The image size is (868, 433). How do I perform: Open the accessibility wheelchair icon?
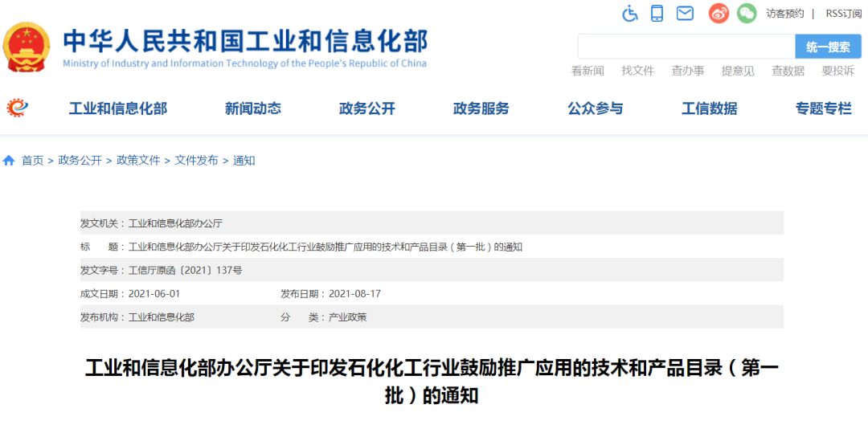630,14
